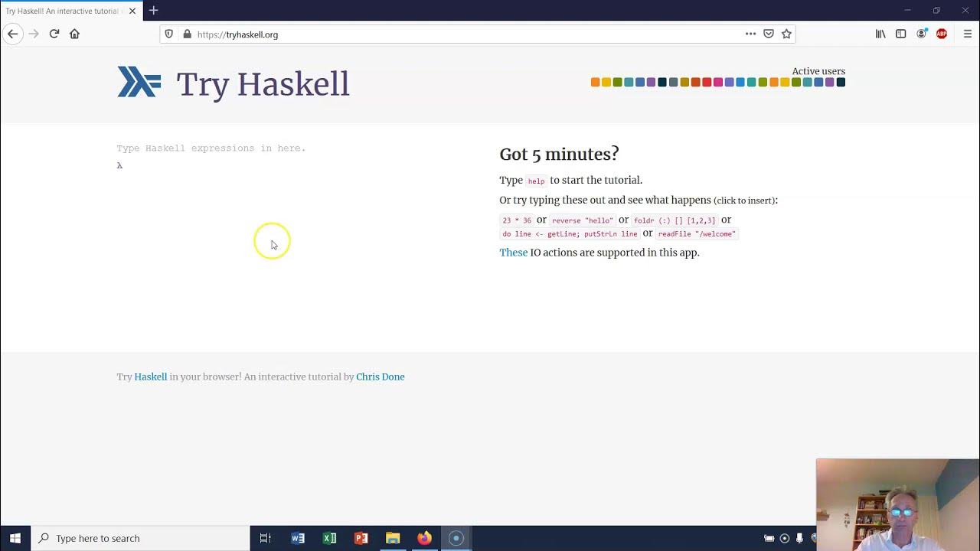Open a new browser tab with plus button
The image size is (980, 551).
[153, 11]
